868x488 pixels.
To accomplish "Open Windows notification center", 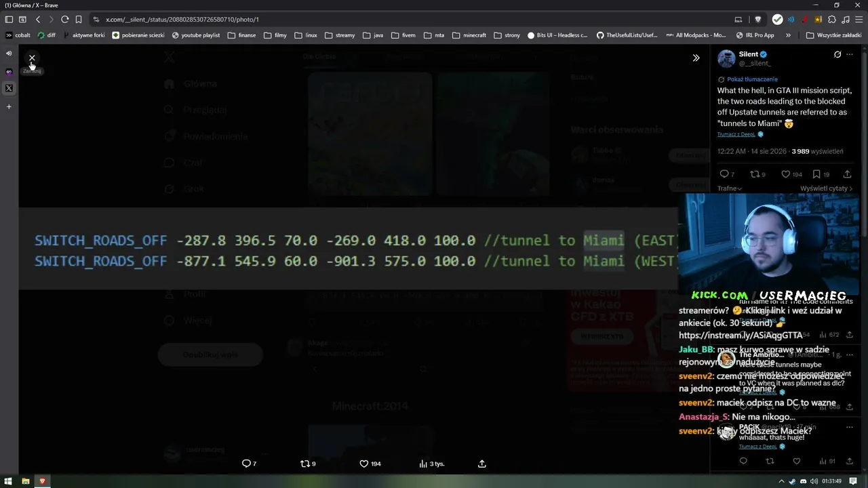I will tap(853, 481).
